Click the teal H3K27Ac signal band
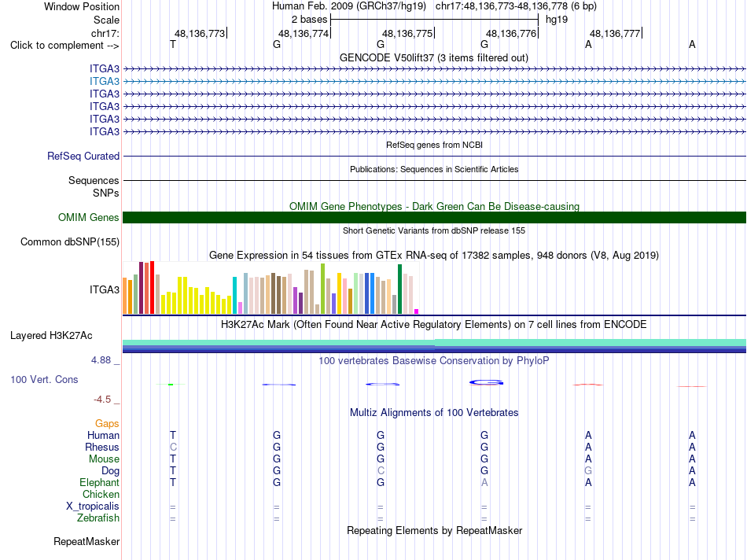This screenshot has height=560, width=747. click(434, 343)
